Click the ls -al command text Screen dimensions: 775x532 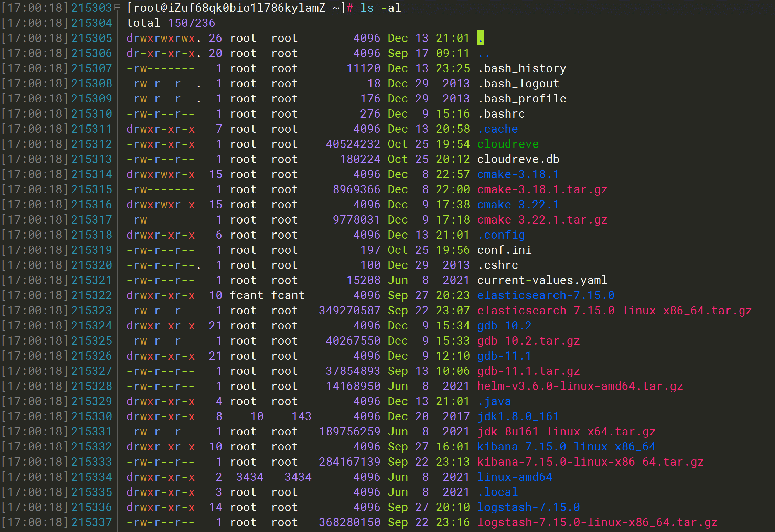click(x=380, y=8)
